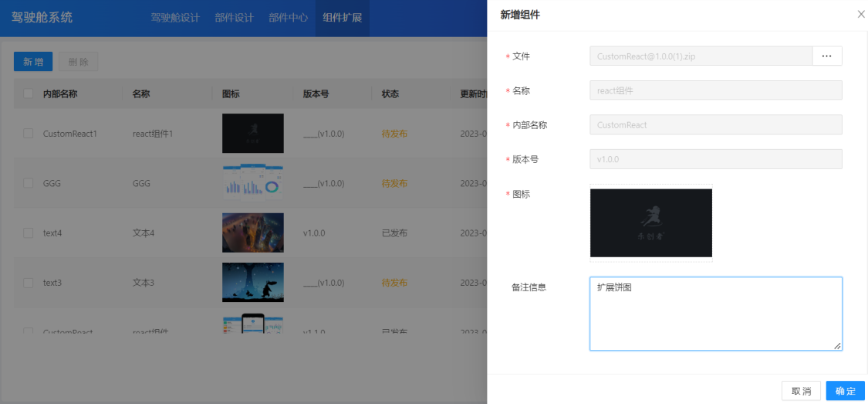Click the 取消 cancel button

(801, 391)
